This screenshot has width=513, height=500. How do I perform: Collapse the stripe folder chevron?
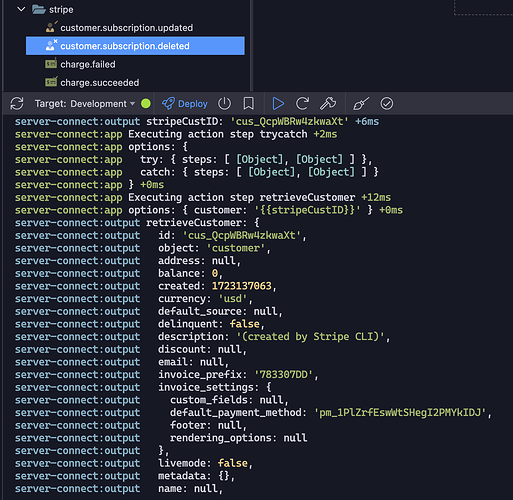21,9
